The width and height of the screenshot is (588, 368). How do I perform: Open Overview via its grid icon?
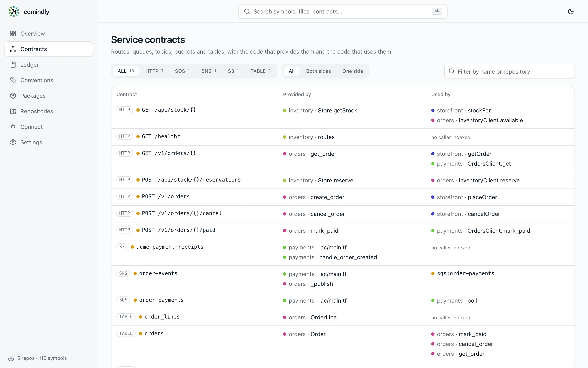coord(13,34)
